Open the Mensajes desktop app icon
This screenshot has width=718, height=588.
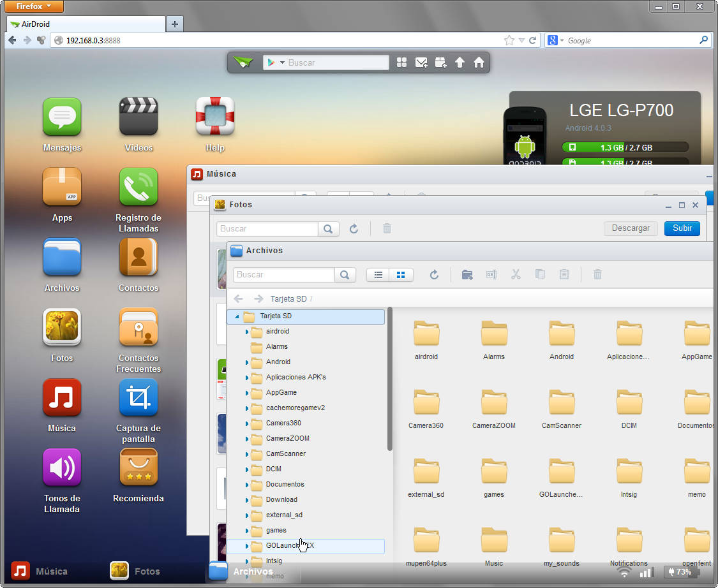click(62, 117)
